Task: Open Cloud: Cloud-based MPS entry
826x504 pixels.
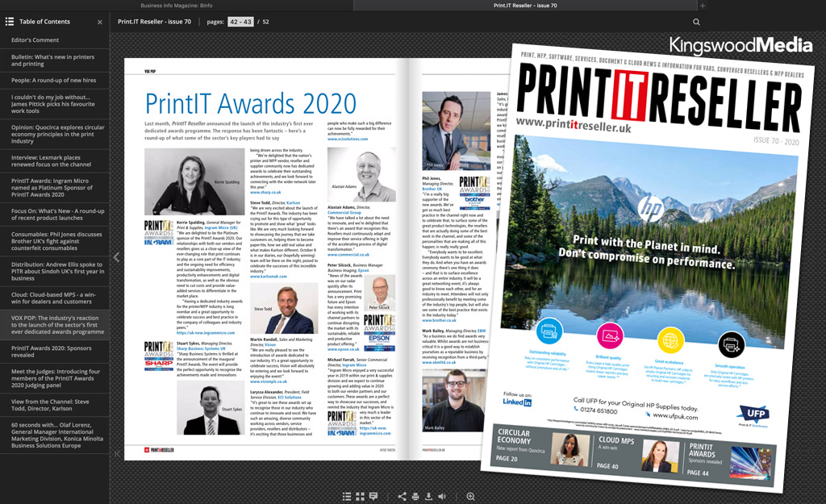Action: [55, 298]
